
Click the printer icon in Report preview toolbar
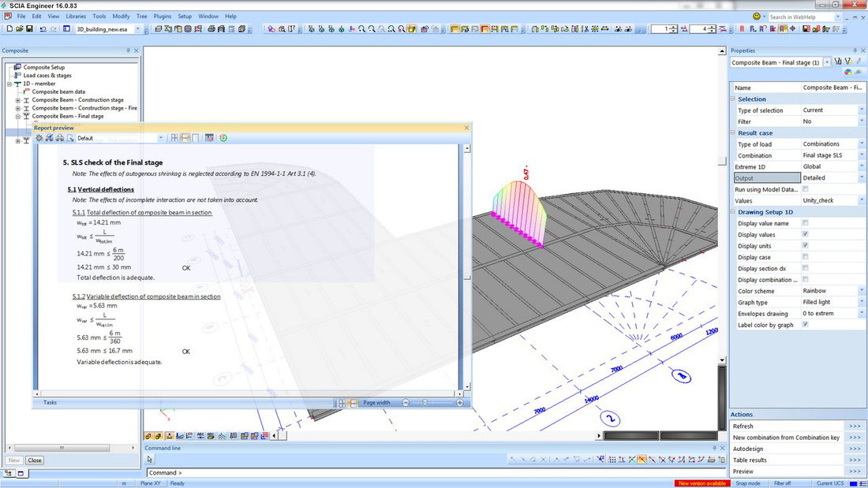60,138
